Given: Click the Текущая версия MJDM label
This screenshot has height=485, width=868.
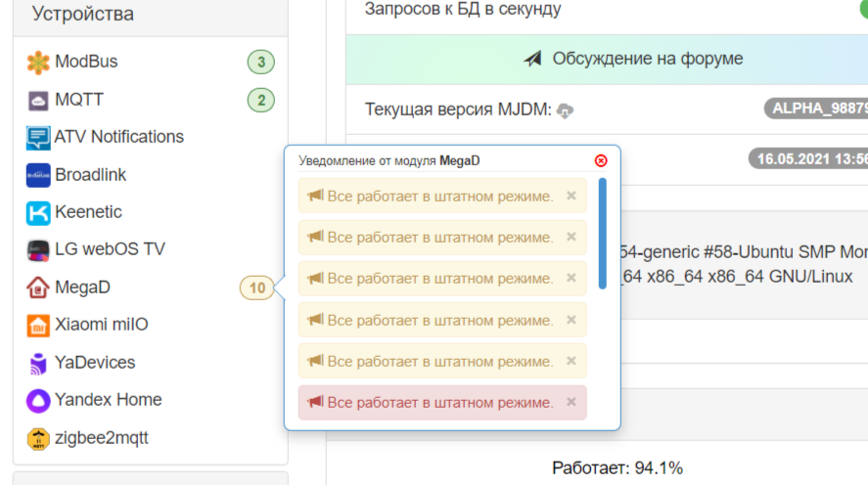Looking at the screenshot, I should (x=458, y=110).
